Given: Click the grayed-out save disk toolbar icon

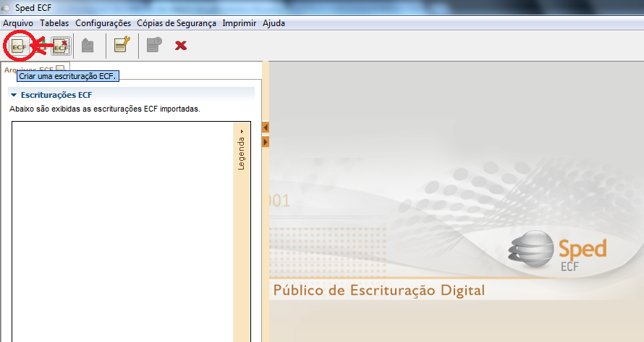Looking at the screenshot, I should [88, 46].
